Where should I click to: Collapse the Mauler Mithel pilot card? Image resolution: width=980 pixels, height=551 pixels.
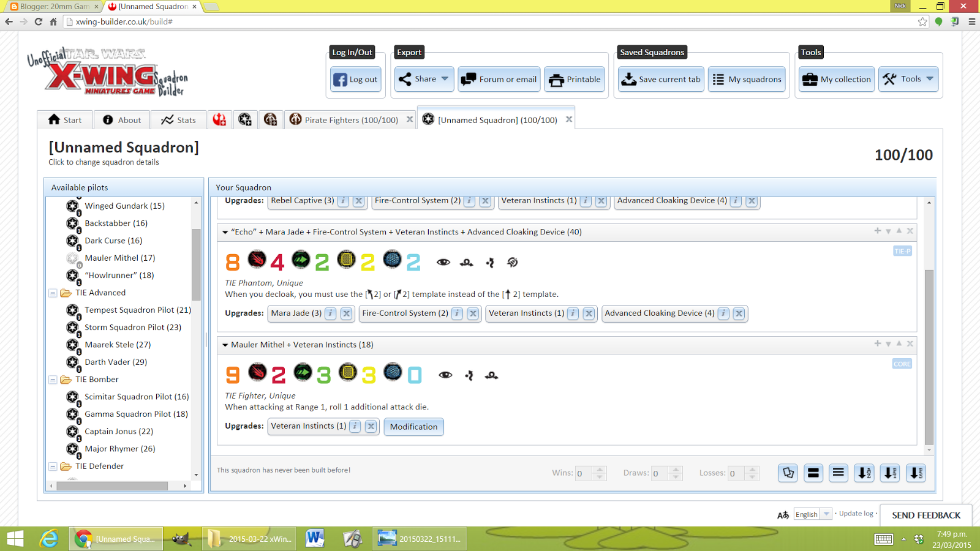coord(225,345)
